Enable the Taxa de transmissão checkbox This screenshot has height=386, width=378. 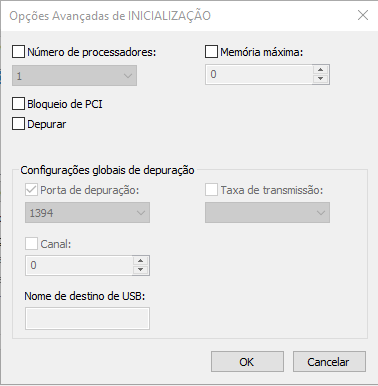211,190
